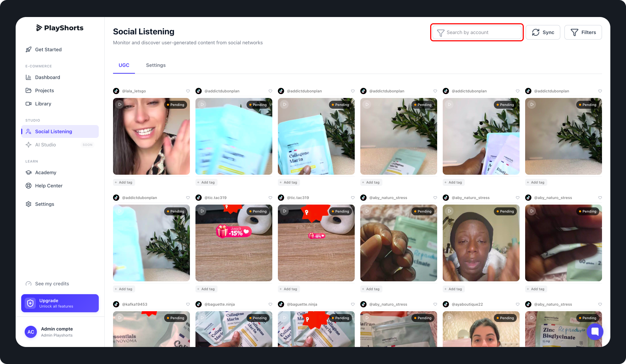Screen dimensions: 626x364
Task: Click the TikTok icon beside @lala_letsgo
Action: (116, 91)
